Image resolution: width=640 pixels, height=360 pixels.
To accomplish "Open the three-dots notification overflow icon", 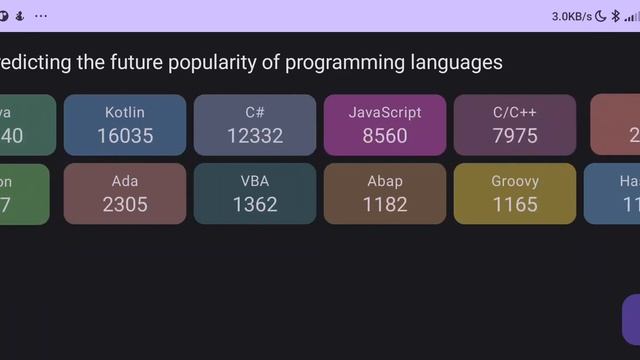I will tap(41, 16).
